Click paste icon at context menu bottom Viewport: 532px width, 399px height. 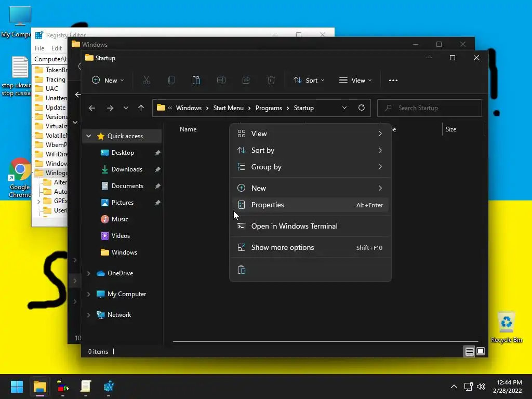pos(242,270)
